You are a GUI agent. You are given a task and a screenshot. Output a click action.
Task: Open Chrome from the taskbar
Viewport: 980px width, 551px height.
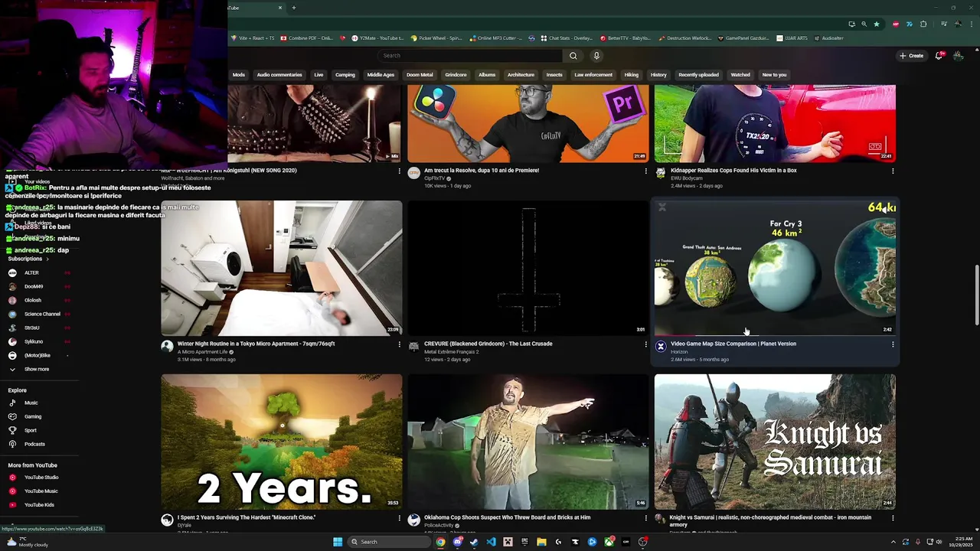pyautogui.click(x=440, y=542)
